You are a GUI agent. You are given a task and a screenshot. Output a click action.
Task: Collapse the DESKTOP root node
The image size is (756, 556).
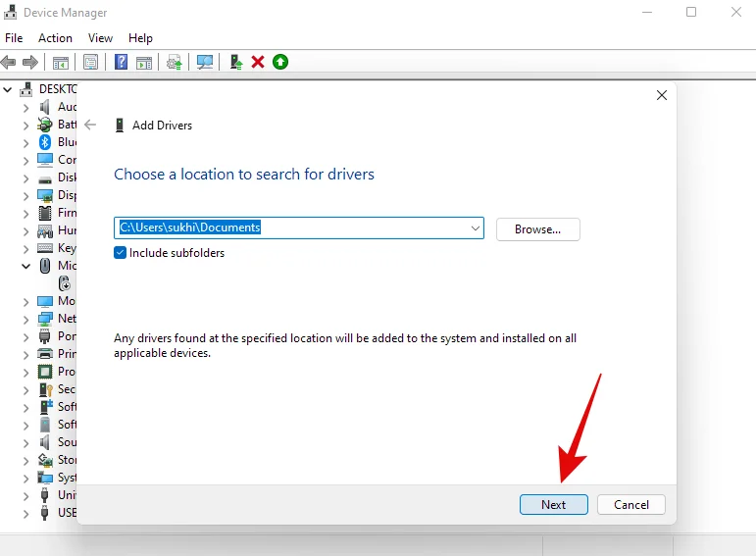click(8, 89)
